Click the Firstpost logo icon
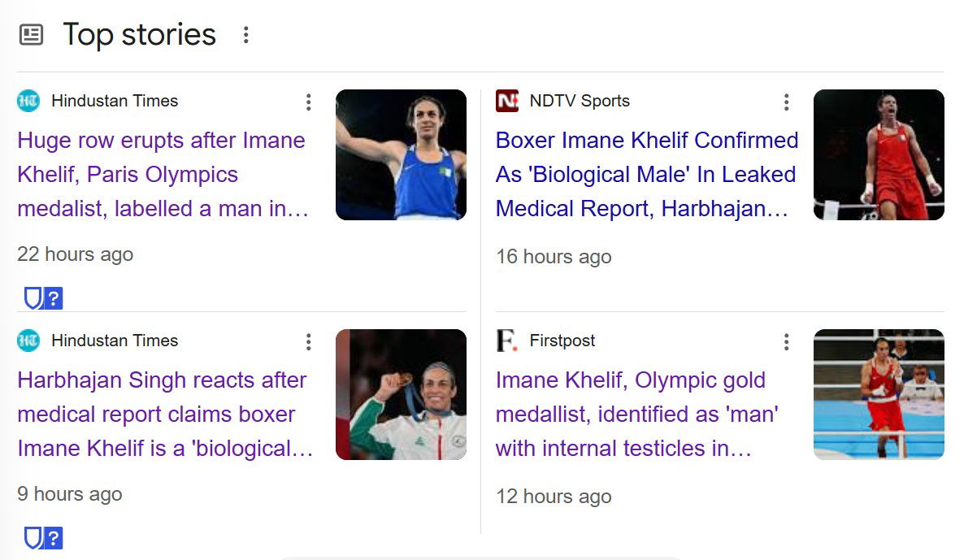964x560 pixels. [507, 341]
